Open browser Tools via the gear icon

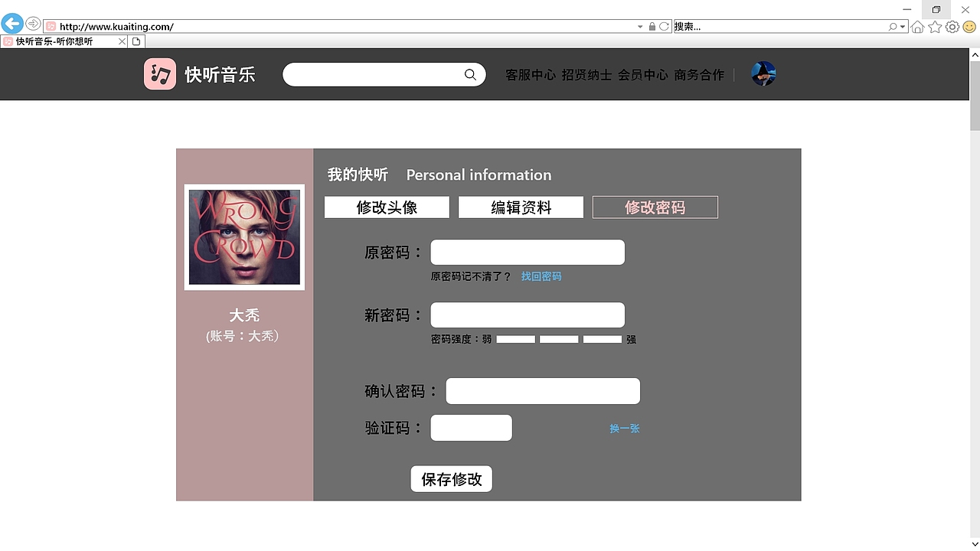[x=952, y=26]
